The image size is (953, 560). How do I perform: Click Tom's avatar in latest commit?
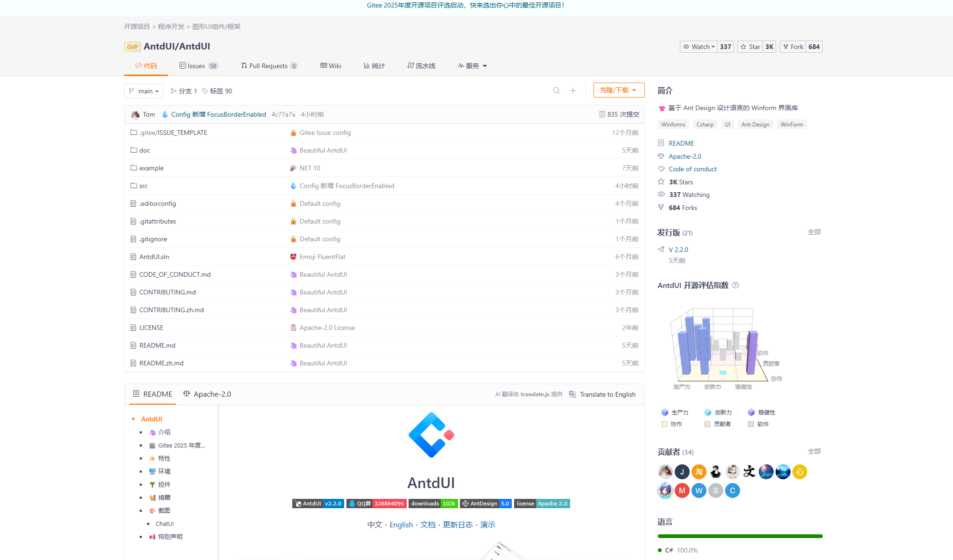tap(135, 114)
